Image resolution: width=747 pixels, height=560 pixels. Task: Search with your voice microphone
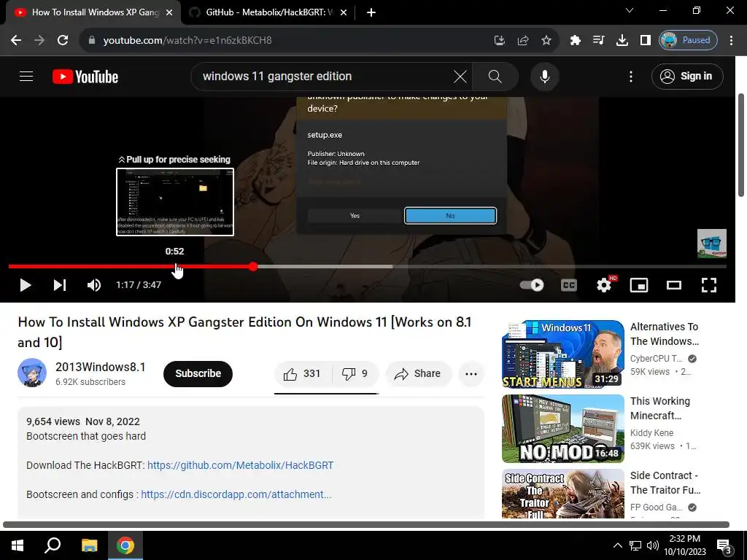click(544, 76)
